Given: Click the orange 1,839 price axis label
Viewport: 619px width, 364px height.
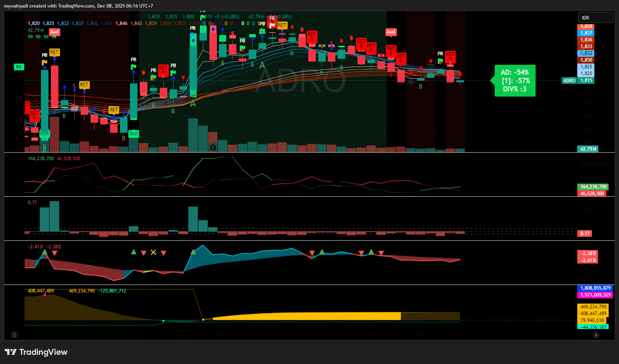Looking at the screenshot, I should [x=586, y=26].
